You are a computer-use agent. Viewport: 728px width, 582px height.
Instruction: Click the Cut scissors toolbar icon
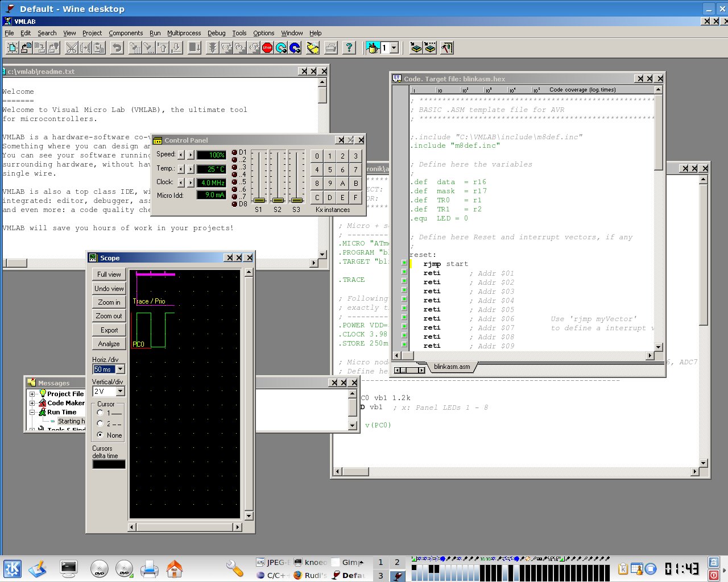pos(71,48)
